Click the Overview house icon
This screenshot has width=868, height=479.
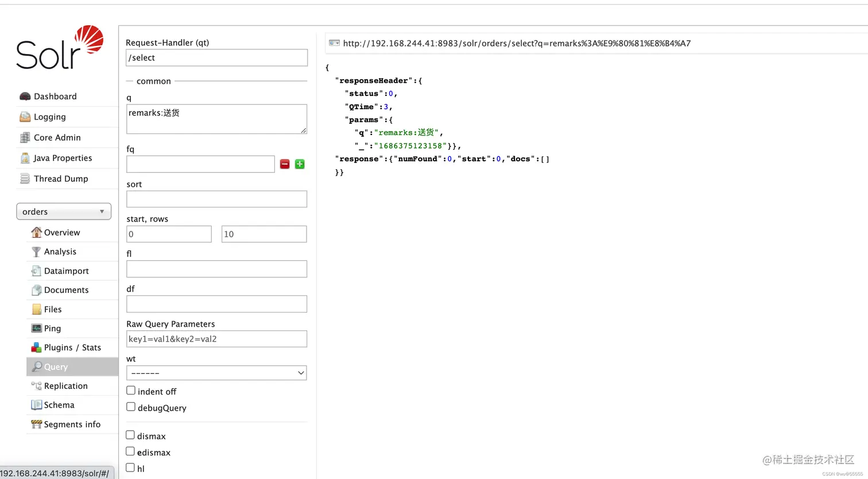(36, 233)
